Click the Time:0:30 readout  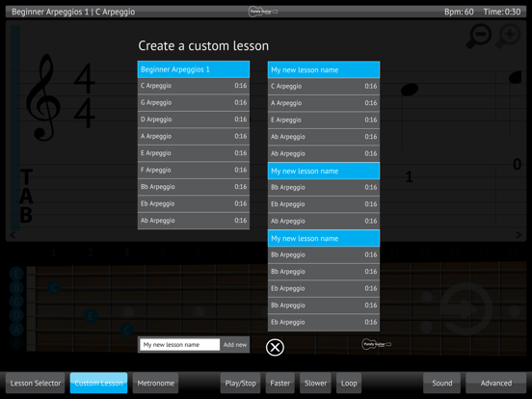pos(502,12)
